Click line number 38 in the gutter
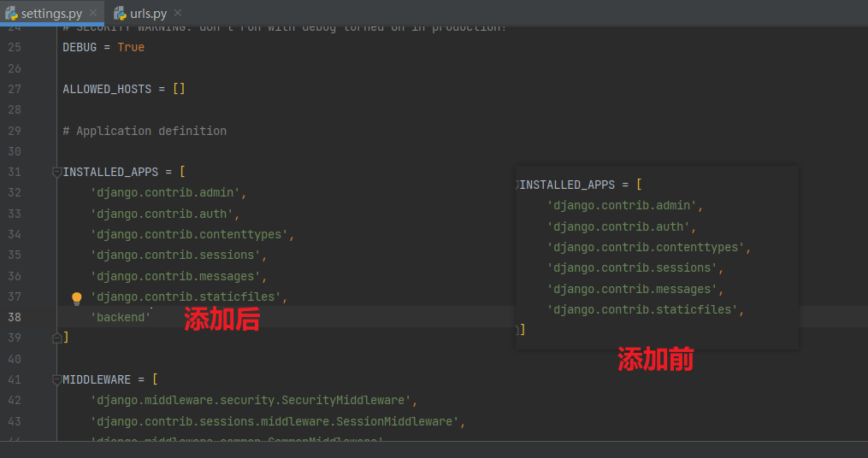This screenshot has width=868, height=458. (x=15, y=318)
